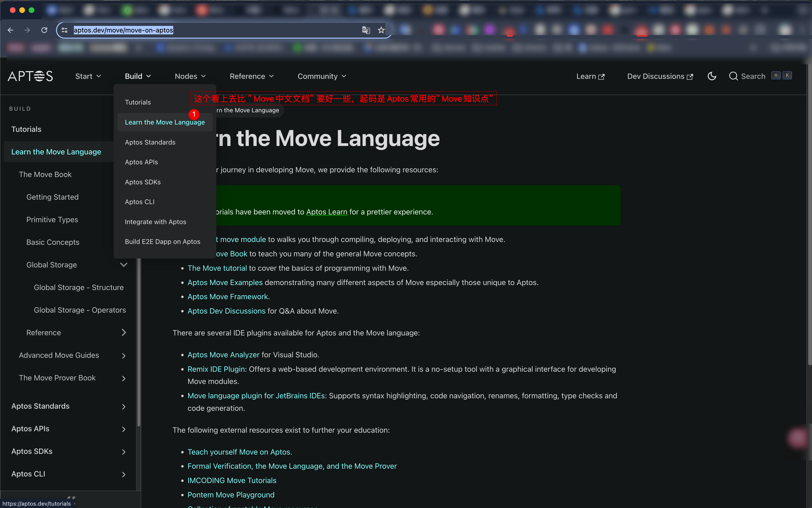The height and width of the screenshot is (508, 812).
Task: Open site information icon in address bar
Action: point(64,30)
